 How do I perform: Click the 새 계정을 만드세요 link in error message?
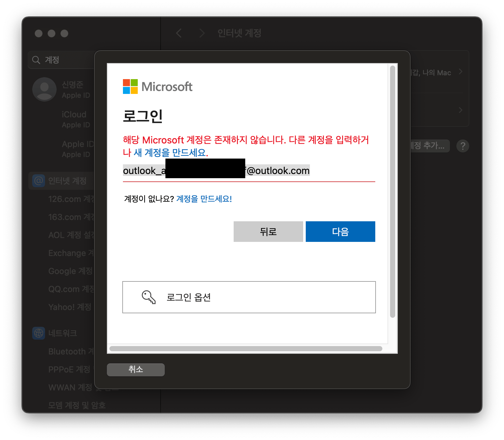(x=171, y=152)
